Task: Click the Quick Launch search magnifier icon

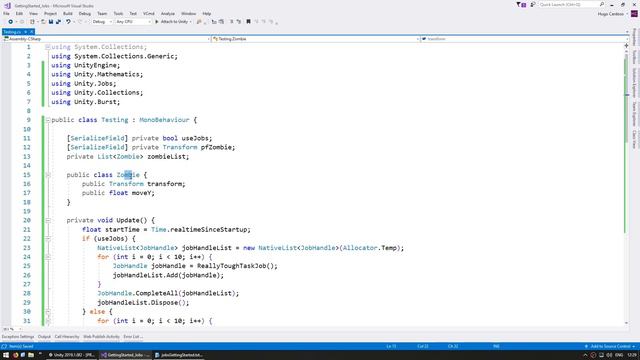Action: pyautogui.click(x=602, y=4)
